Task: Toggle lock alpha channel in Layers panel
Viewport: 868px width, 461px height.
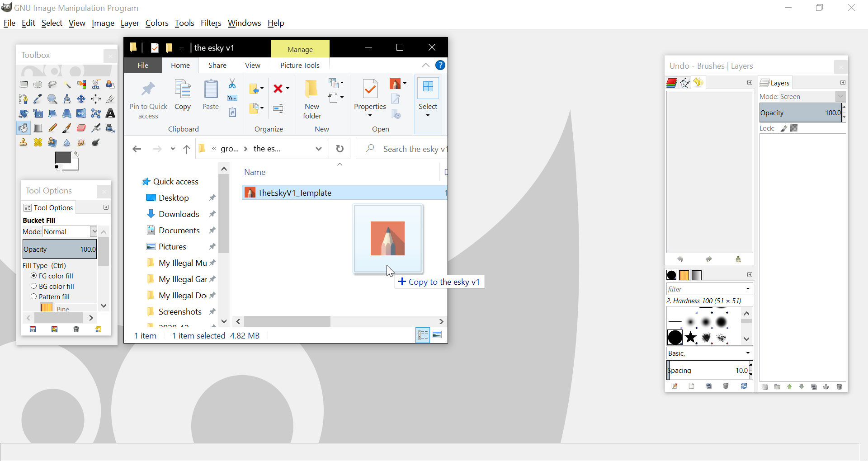Action: tap(794, 128)
